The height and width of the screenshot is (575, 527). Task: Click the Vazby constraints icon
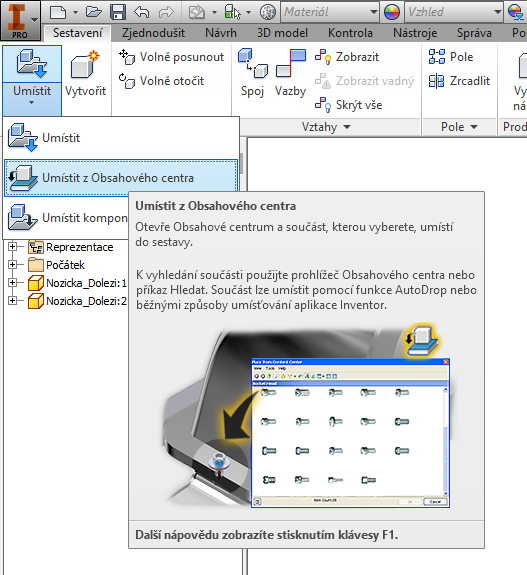point(290,73)
